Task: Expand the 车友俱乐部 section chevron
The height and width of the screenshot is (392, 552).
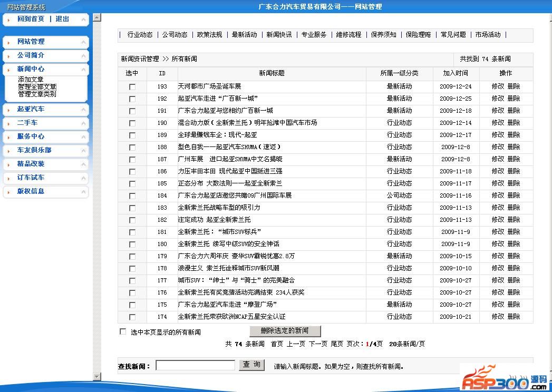Action: (x=83, y=151)
